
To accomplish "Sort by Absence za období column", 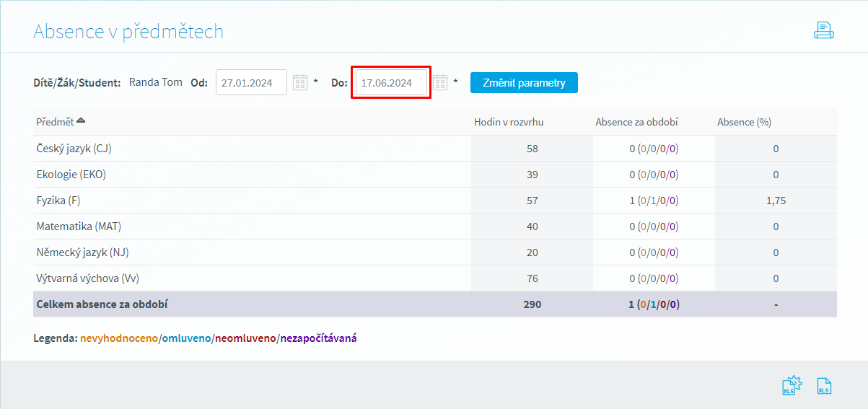I will tap(636, 122).
